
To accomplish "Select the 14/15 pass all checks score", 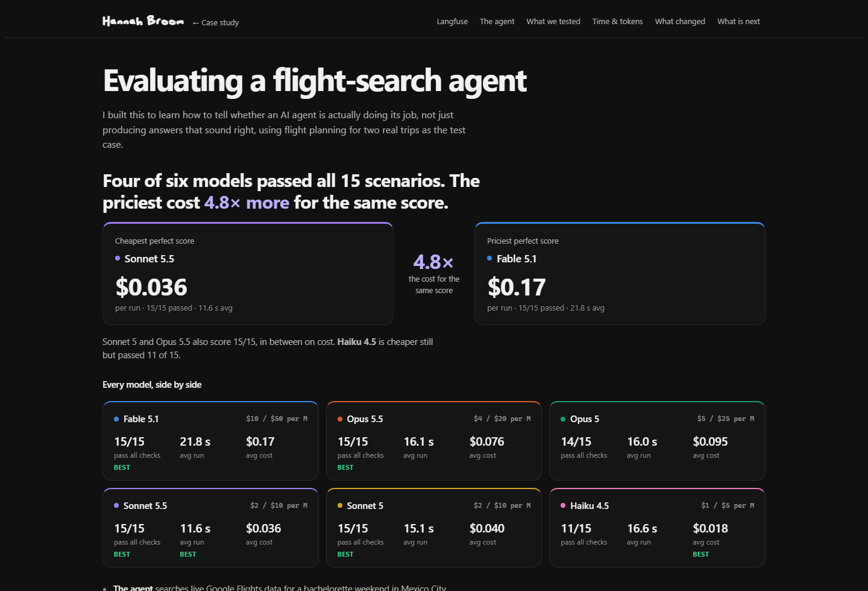I will pos(576,442).
